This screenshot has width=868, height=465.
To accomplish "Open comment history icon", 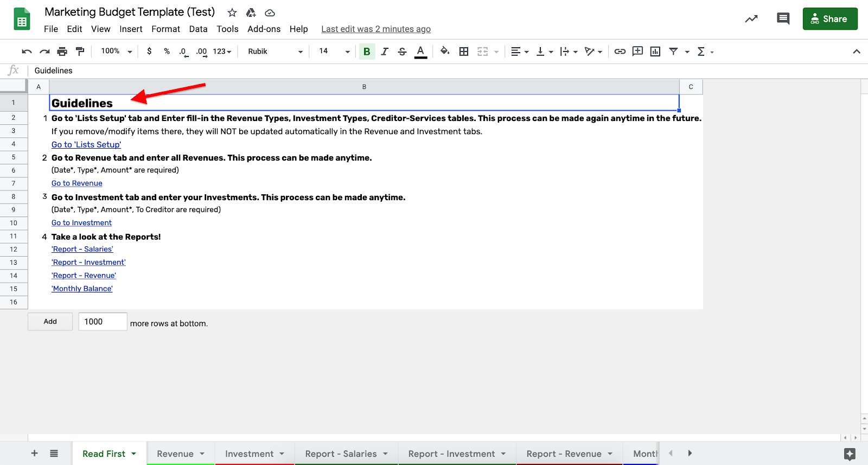I will [783, 19].
